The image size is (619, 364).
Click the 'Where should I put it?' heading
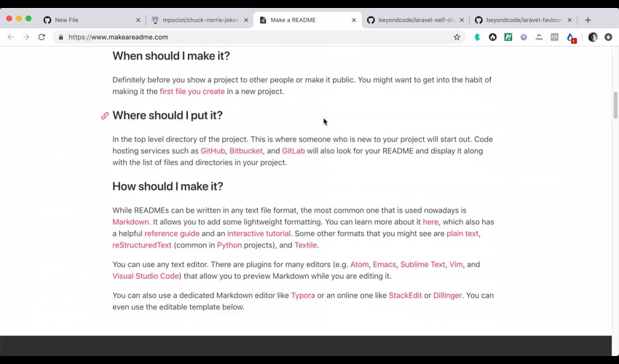coord(167,115)
